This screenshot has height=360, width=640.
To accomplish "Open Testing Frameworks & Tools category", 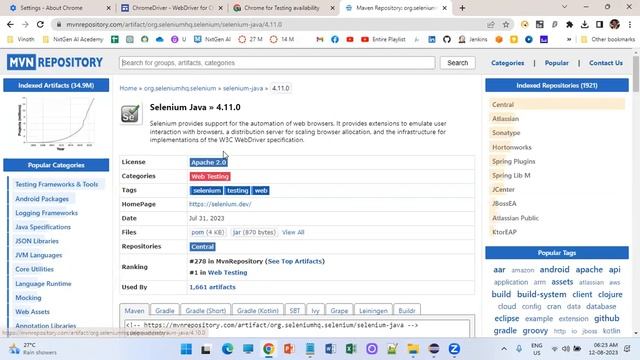I will click(57, 184).
